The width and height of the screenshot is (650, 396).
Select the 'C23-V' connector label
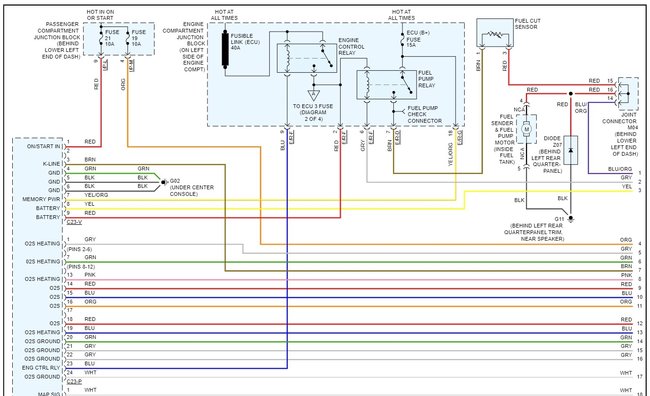74,222
